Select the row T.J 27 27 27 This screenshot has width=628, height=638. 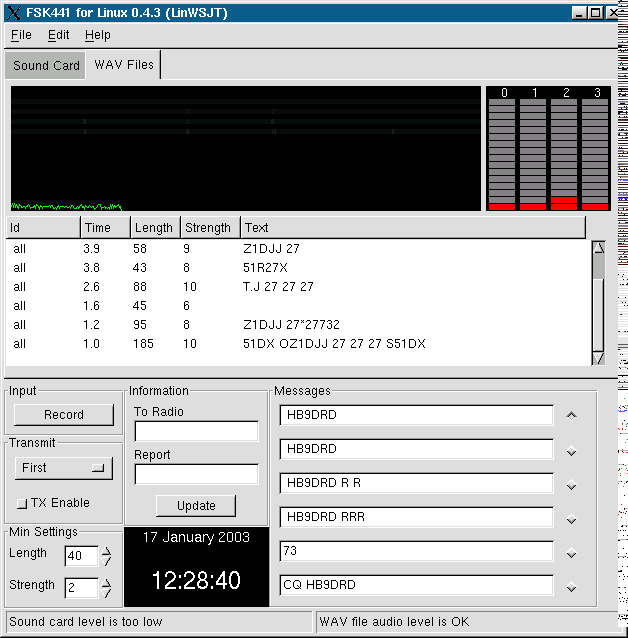tap(298, 287)
